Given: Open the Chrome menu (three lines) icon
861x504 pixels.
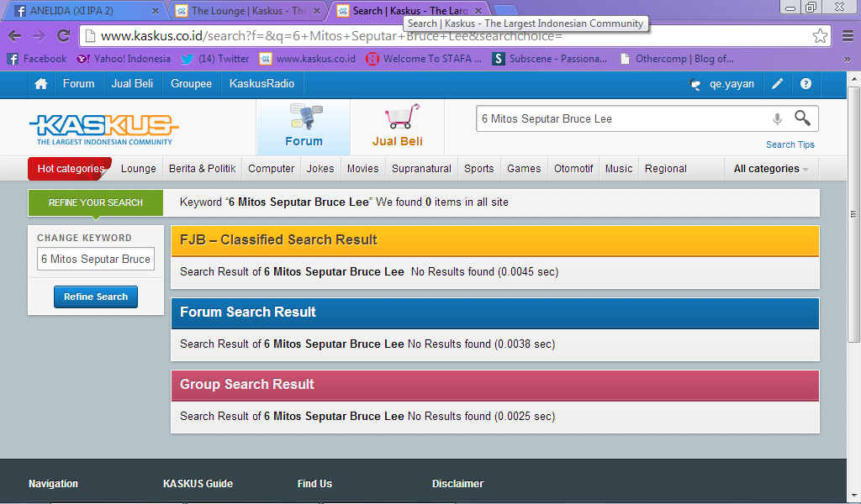Looking at the screenshot, I should point(848,36).
